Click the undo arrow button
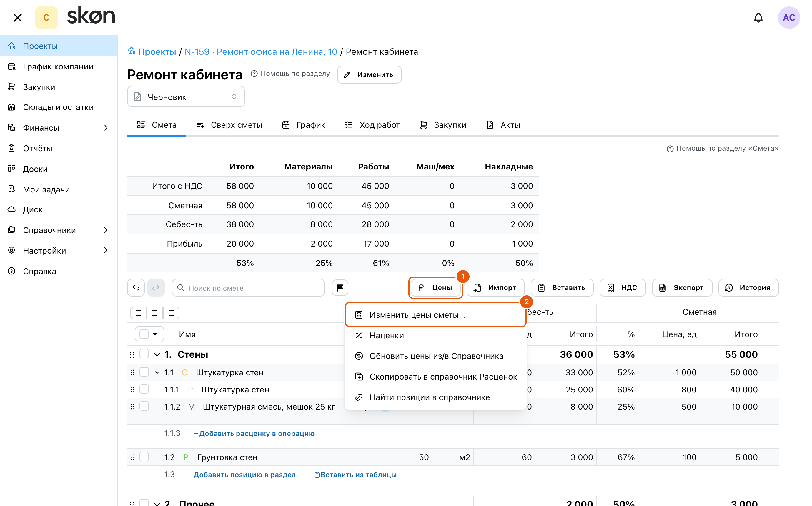The width and height of the screenshot is (812, 506). [x=136, y=287]
